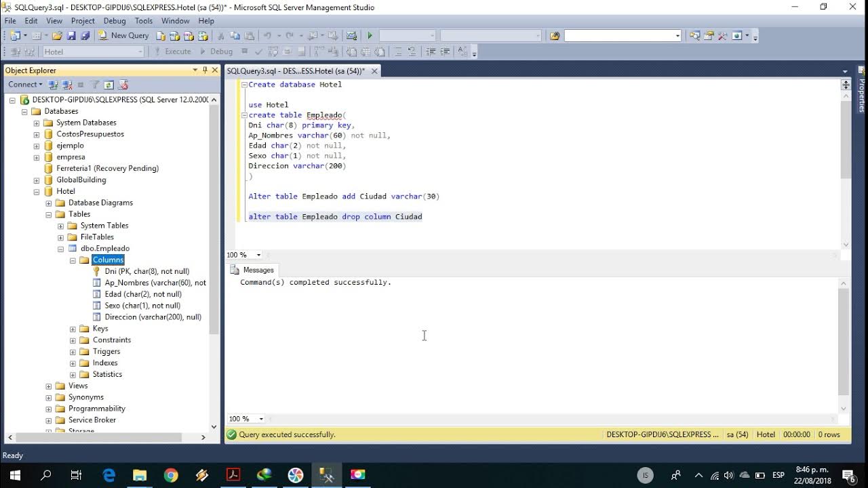Open the Find combo box dropdown arrow
The width and height of the screenshot is (868, 488).
(677, 36)
